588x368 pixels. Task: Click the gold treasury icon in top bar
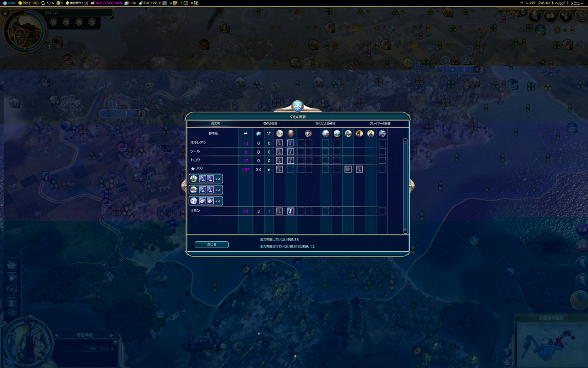point(20,3)
